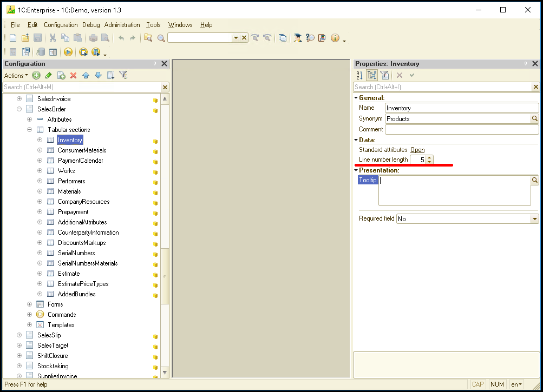This screenshot has width=543, height=392.
Task: Expand the Commands node
Action: pos(30,315)
